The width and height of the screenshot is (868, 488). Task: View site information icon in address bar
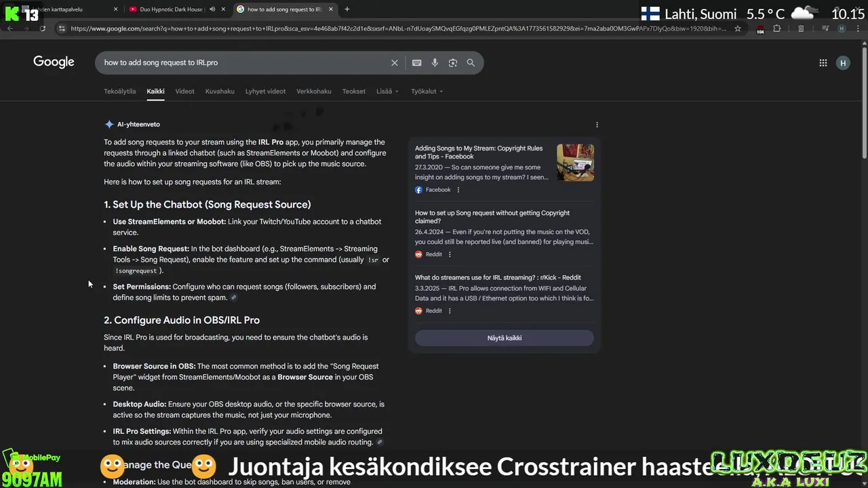pos(62,28)
